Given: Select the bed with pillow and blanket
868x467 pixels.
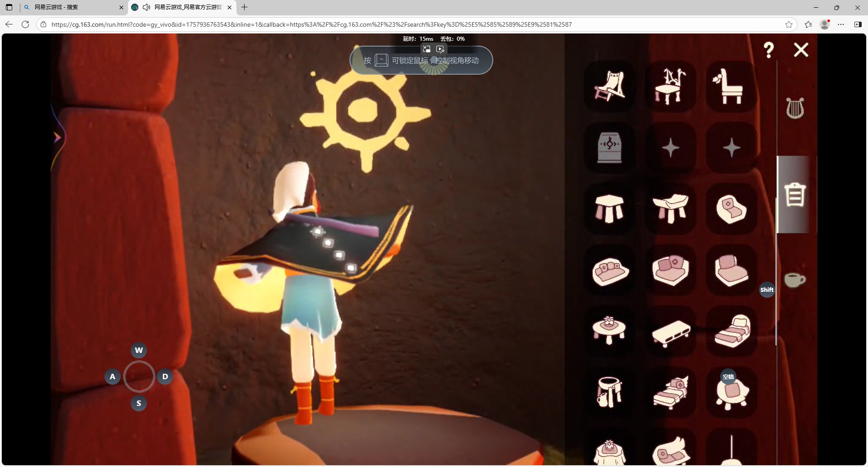Looking at the screenshot, I should point(731,331).
